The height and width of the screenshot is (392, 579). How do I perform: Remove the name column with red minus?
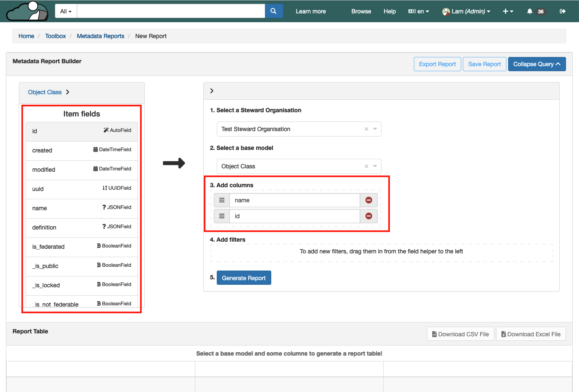[369, 200]
